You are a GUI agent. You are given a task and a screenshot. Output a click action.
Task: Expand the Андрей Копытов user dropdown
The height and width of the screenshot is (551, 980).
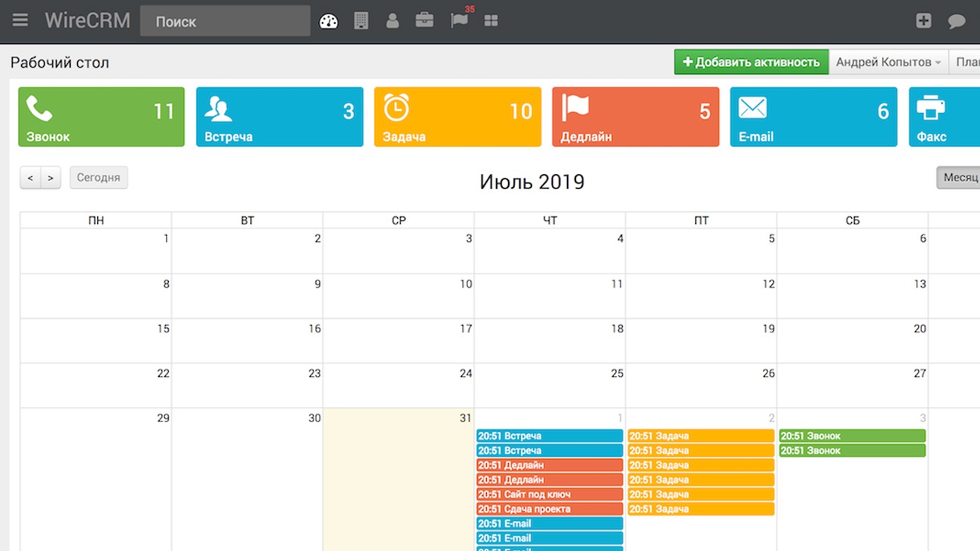point(888,63)
